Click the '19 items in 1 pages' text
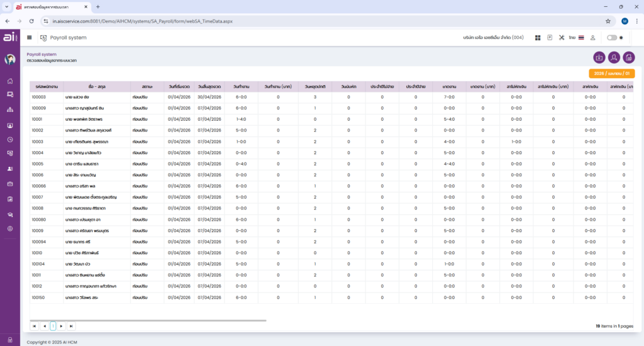Image resolution: width=644 pixels, height=346 pixels. pos(614,326)
